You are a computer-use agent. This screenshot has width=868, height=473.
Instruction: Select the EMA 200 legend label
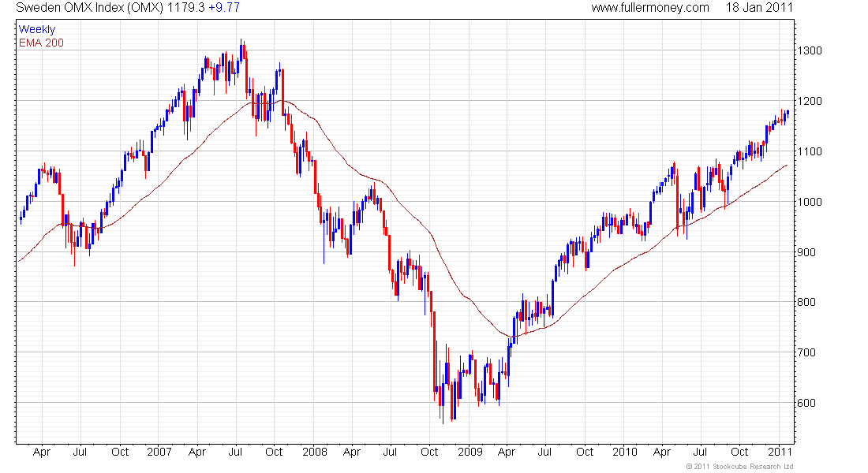tap(41, 43)
